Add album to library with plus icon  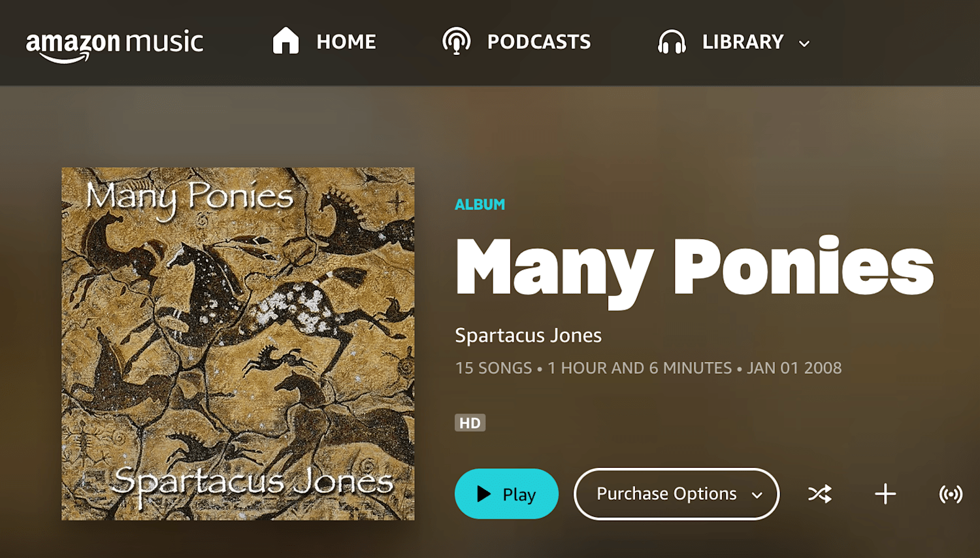click(885, 494)
